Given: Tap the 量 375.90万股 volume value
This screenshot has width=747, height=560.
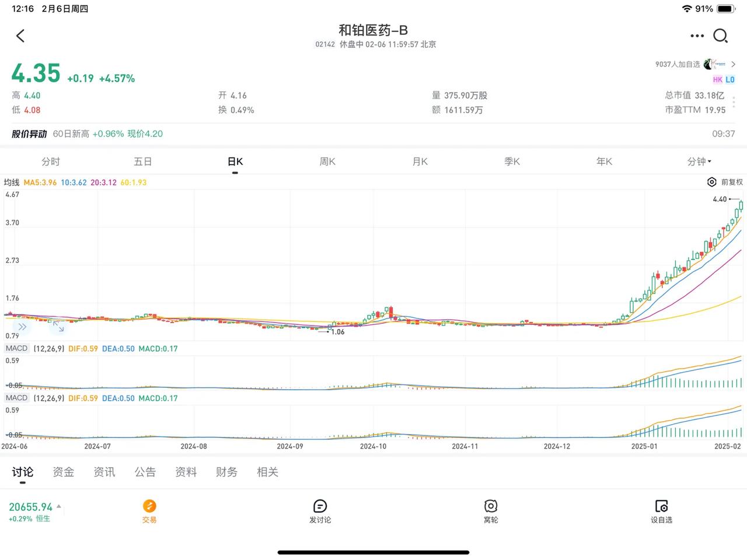Looking at the screenshot, I should coord(460,95).
